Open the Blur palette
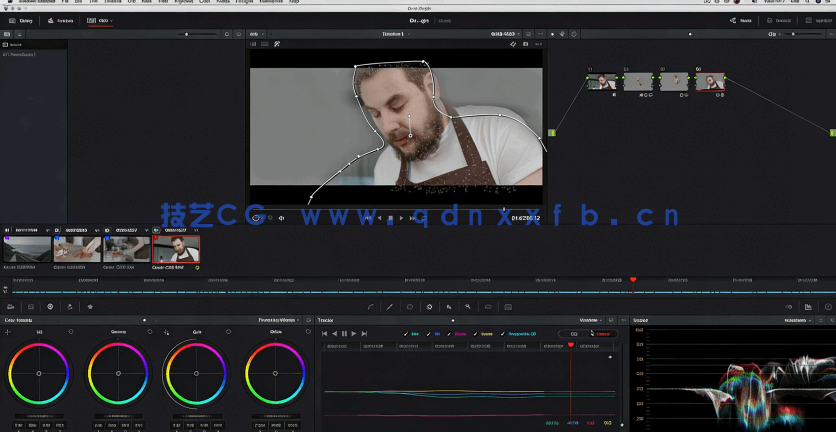The image size is (836, 432). click(449, 306)
